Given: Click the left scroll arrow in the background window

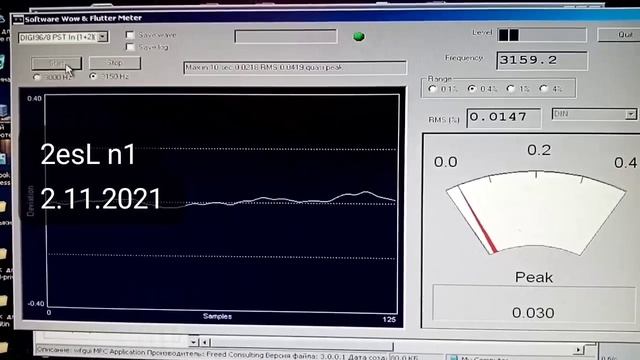Looking at the screenshot, I should 205,342.
